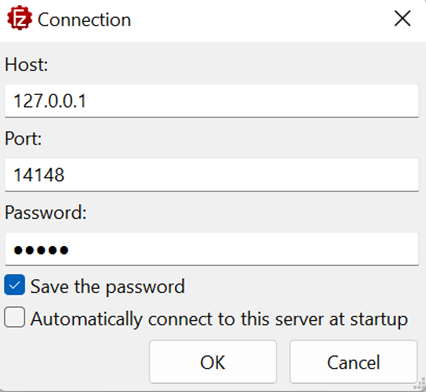Dismiss the dialog using Cancel button

point(354,362)
